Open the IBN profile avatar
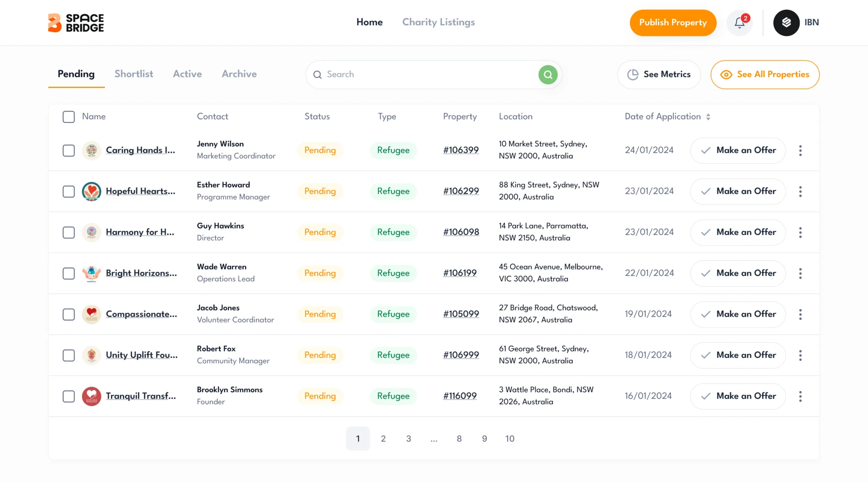Screen dimensions: 868x482 pyautogui.click(x=786, y=23)
